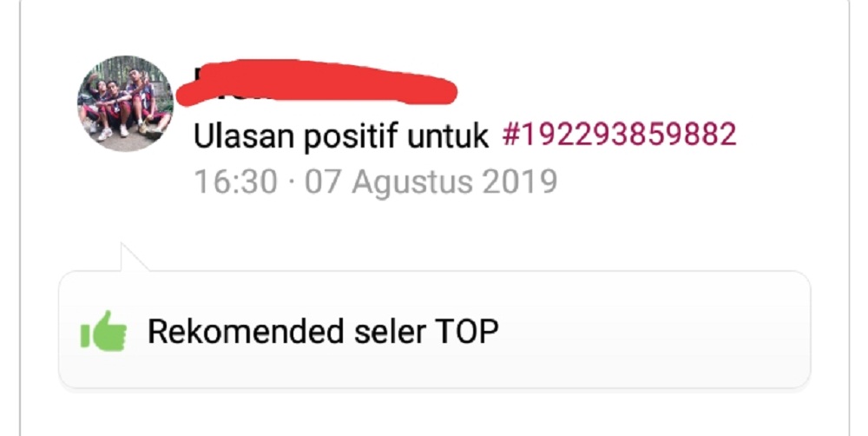This screenshot has width=868, height=436.
Task: Select the review text 'Rekomended seler TOP'
Action: (x=323, y=332)
